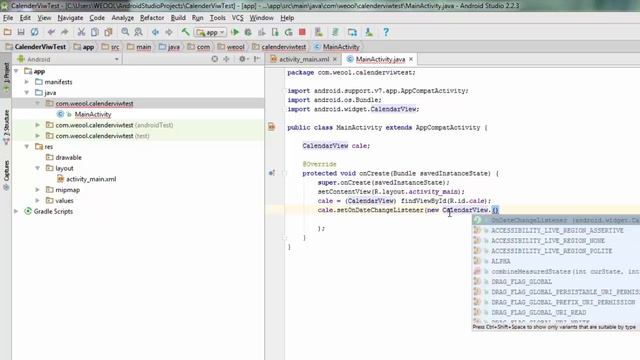Click the red Stop button

[x=302, y=32]
